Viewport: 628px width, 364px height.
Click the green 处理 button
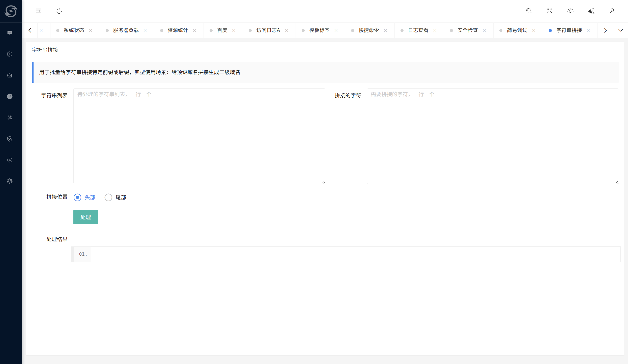click(x=86, y=217)
